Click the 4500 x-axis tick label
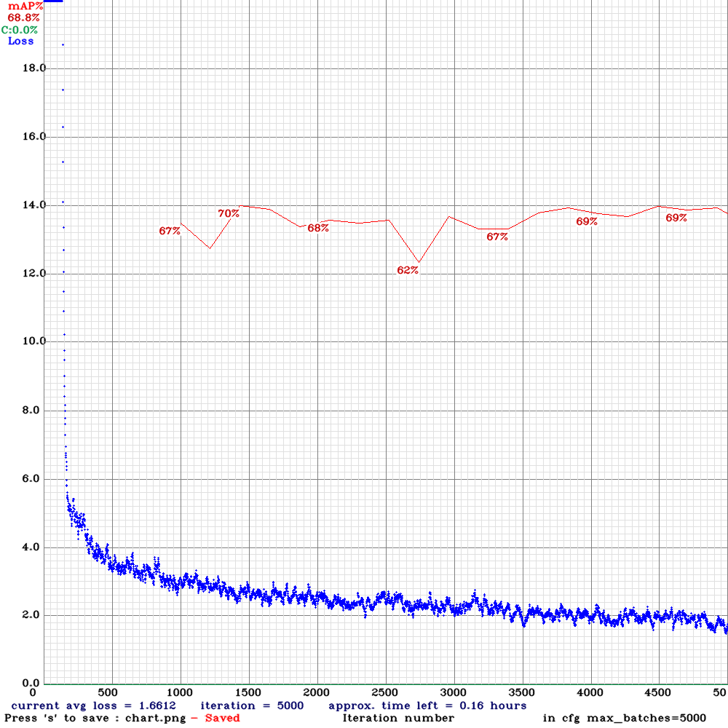Viewport: 728px width, 728px height. pos(658,693)
